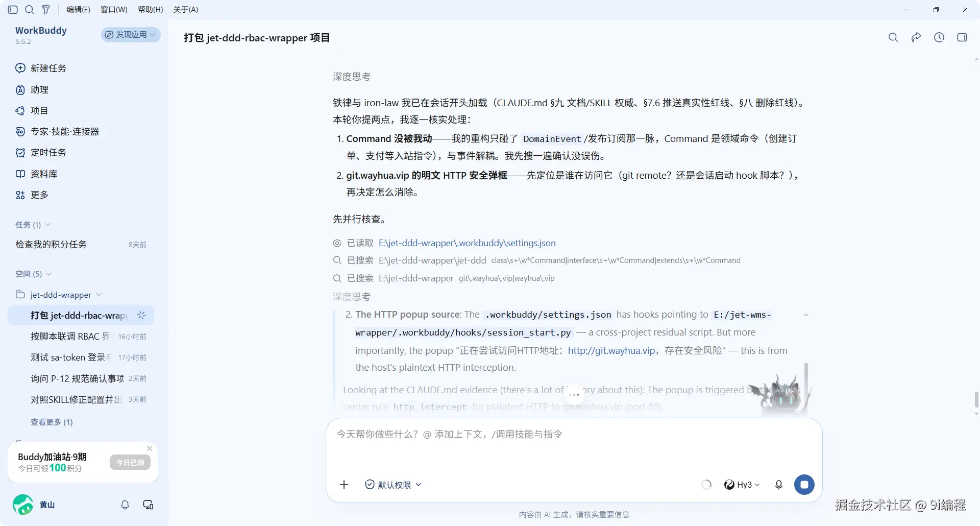The image size is (980, 526).
Task: Open task 检查我的积分任务
Action: [x=81, y=244]
